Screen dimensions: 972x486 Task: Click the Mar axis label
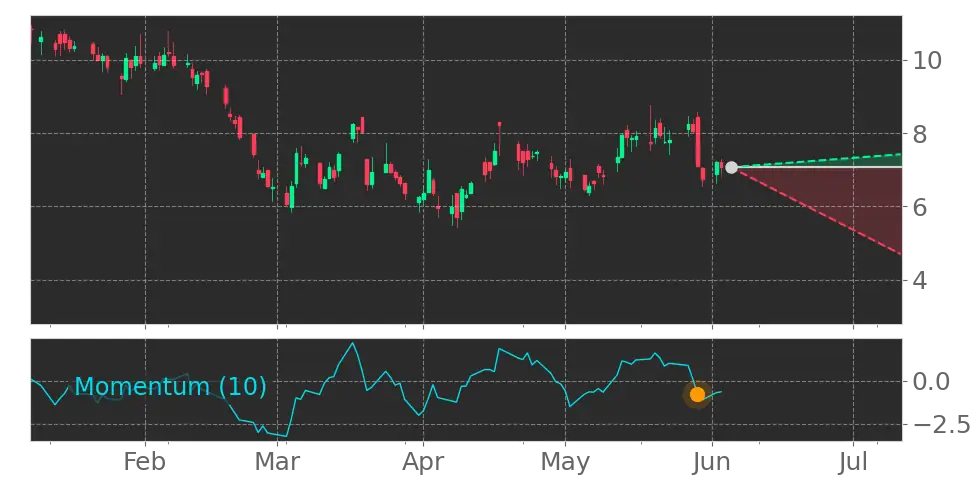tap(278, 462)
